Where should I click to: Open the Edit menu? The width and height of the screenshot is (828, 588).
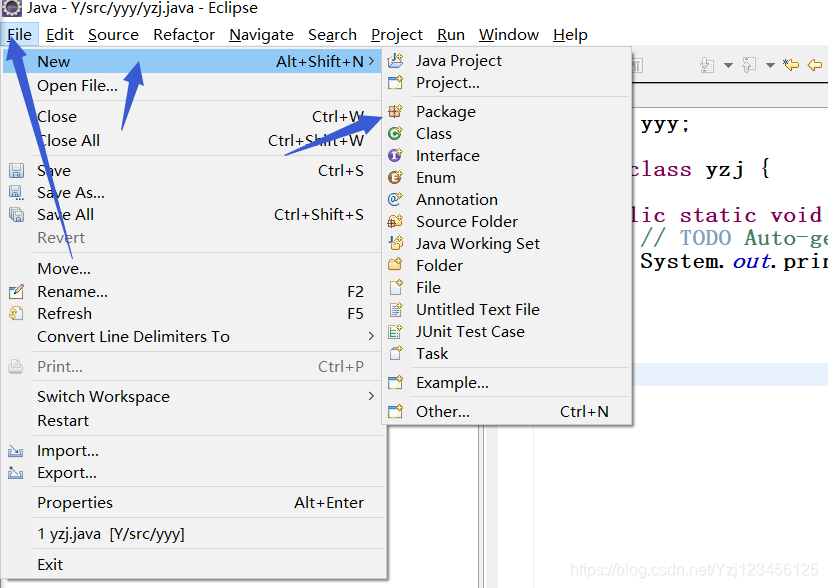pyautogui.click(x=60, y=35)
